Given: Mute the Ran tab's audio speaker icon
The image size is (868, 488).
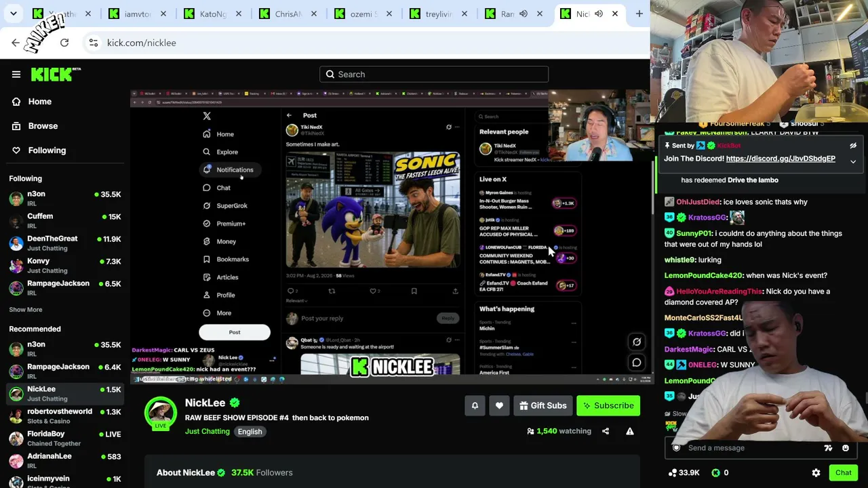Looking at the screenshot, I should (x=524, y=14).
